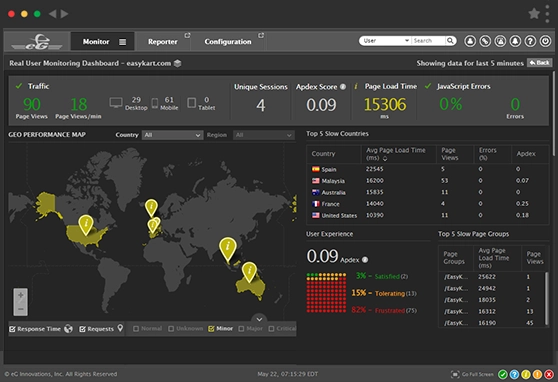Viewport: 558px width, 382px height.
Task: Click the blue question status icon in footer
Action: (x=514, y=374)
